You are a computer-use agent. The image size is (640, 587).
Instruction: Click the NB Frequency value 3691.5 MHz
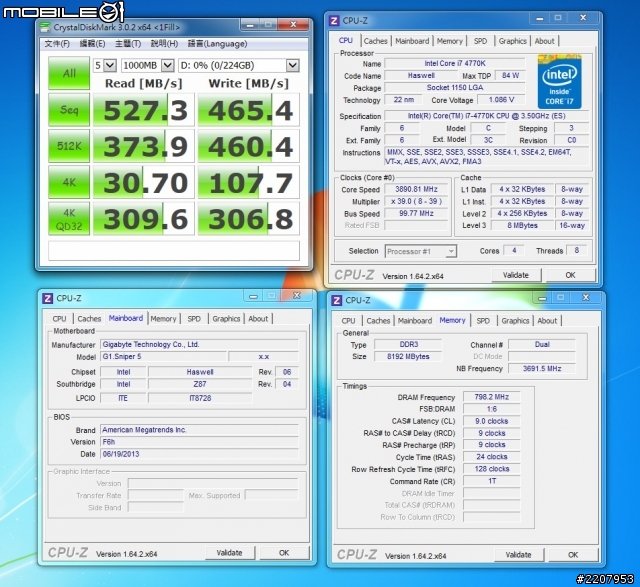(x=542, y=369)
